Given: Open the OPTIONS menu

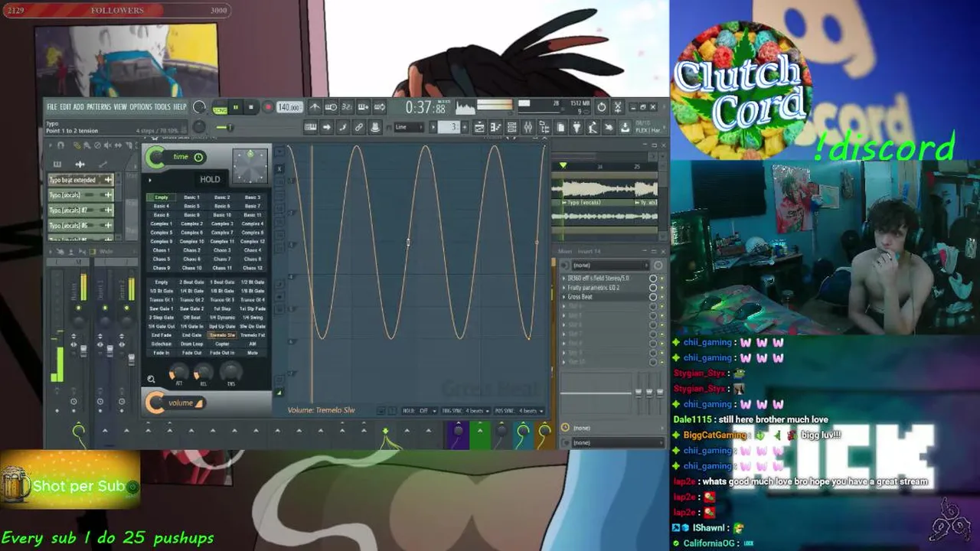Looking at the screenshot, I should point(141,106).
